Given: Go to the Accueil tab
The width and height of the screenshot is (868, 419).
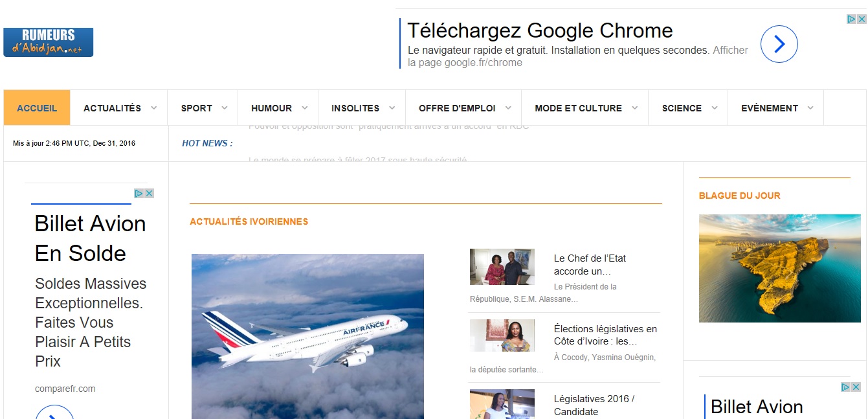Looking at the screenshot, I should [x=37, y=108].
